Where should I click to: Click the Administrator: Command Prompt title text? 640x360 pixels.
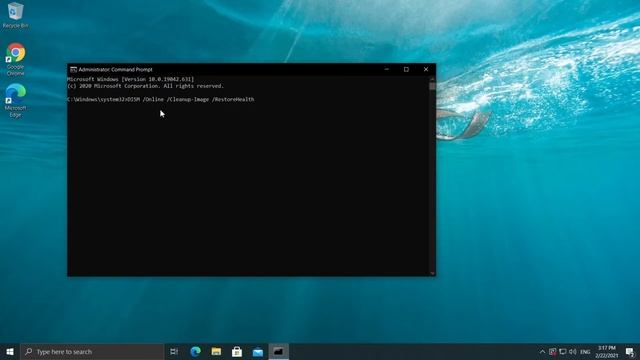pyautogui.click(x=116, y=69)
